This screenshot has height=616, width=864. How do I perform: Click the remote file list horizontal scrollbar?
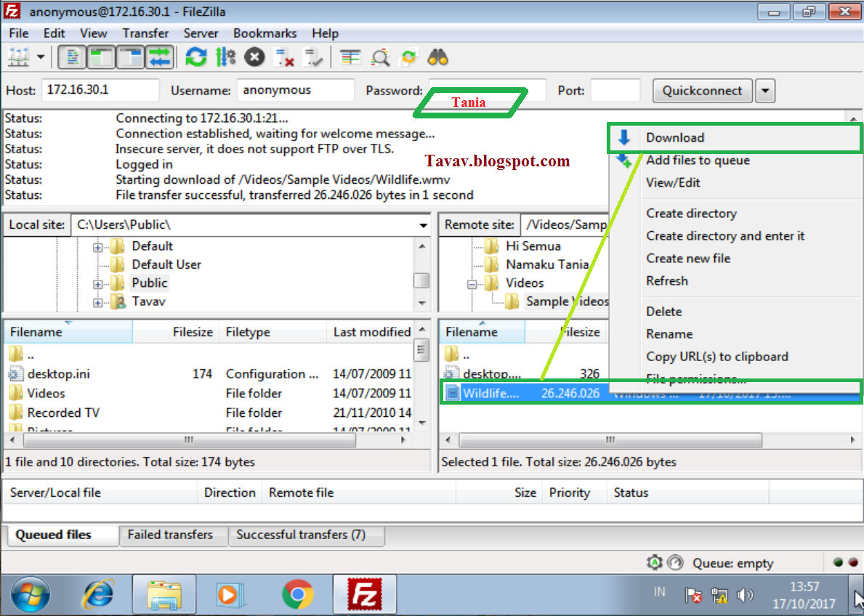click(x=610, y=440)
